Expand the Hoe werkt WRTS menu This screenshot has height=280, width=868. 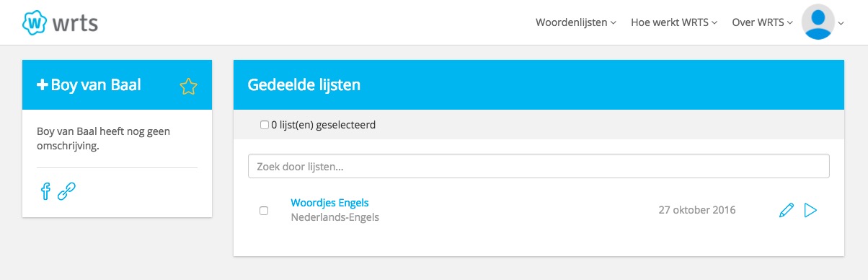tap(674, 22)
